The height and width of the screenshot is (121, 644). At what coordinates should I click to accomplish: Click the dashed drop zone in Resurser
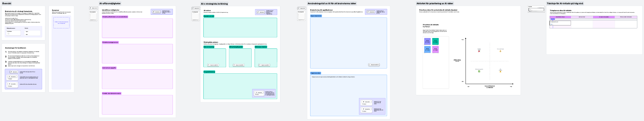click(61, 23)
